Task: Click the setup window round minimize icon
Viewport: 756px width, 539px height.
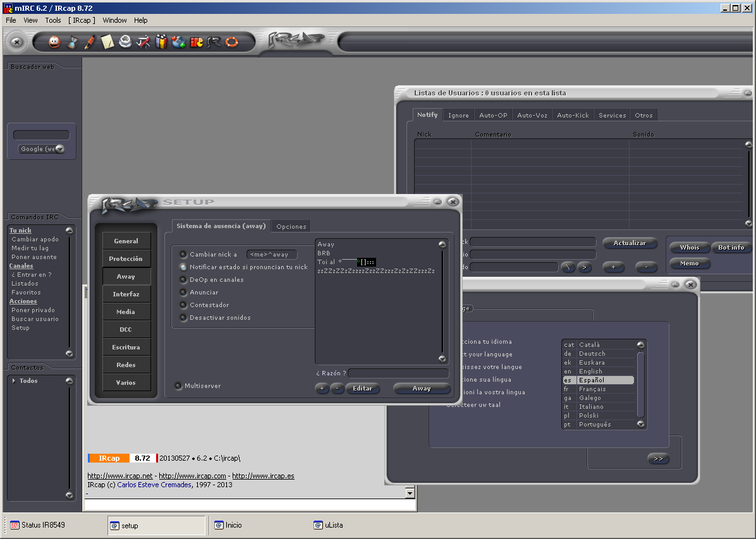Action: 438,202
